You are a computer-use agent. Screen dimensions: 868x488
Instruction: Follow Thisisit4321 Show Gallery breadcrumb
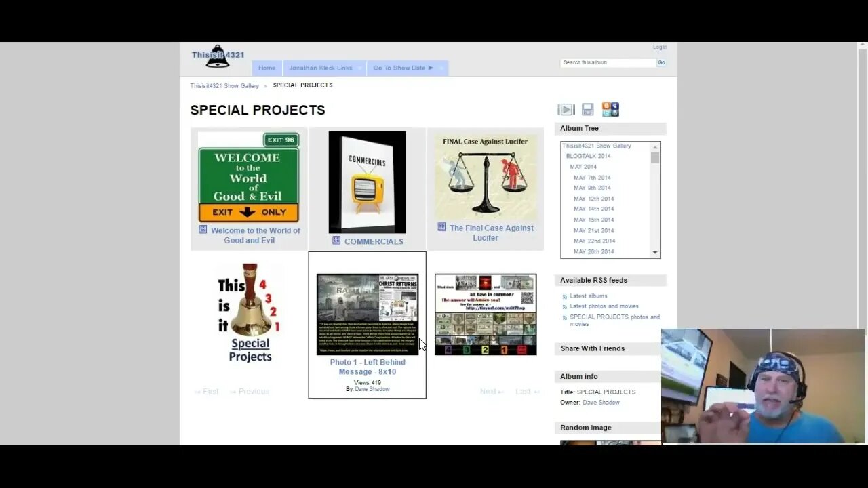click(224, 86)
